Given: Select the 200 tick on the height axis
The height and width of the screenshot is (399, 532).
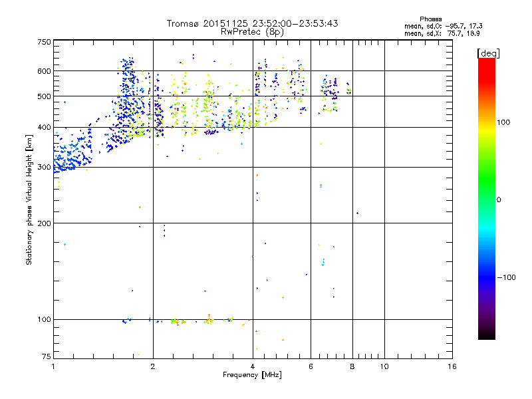Looking at the screenshot, I should [x=44, y=223].
